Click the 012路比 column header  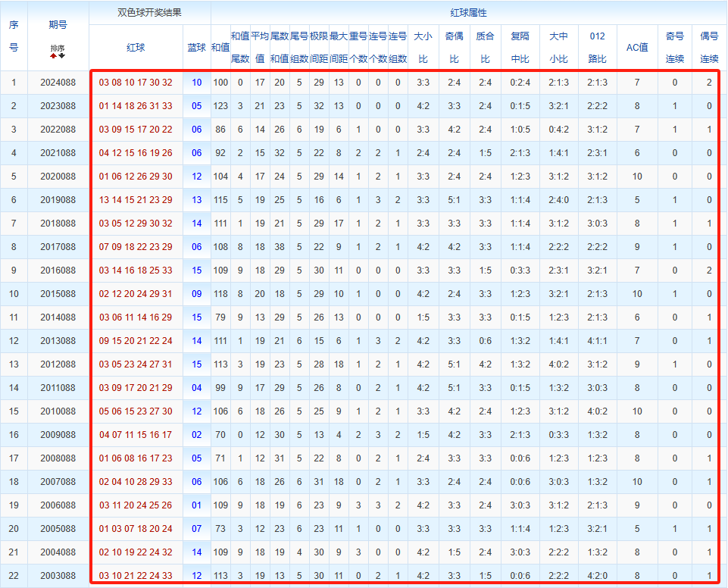tap(597, 47)
